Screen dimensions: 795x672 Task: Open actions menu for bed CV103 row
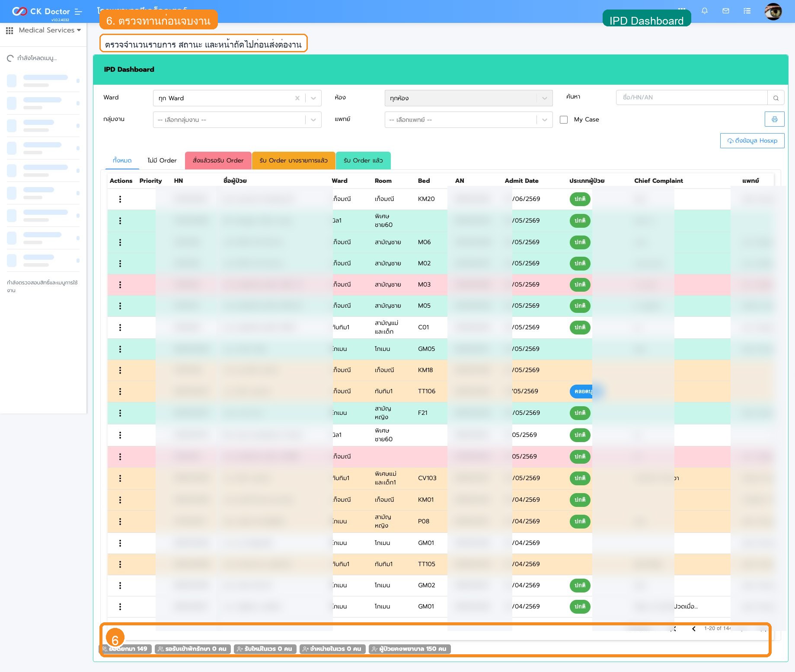[x=120, y=478]
